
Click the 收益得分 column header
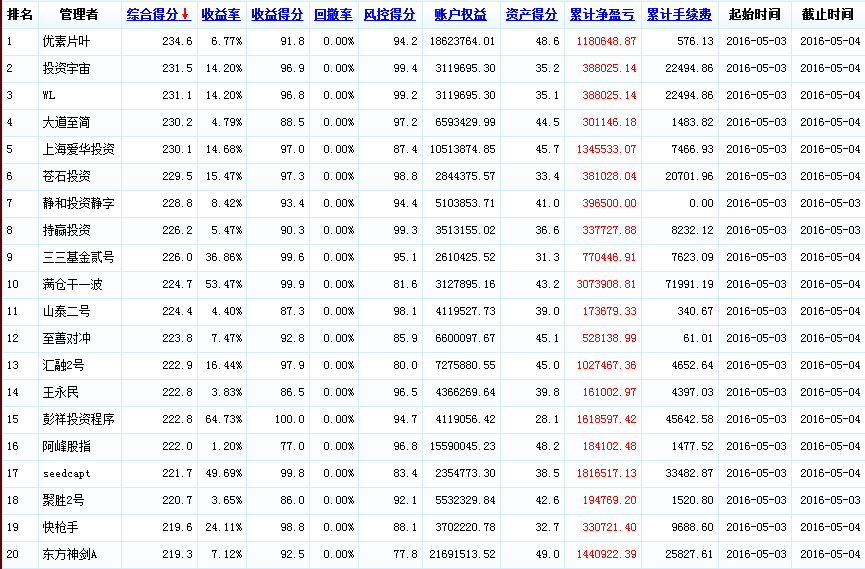pos(277,15)
